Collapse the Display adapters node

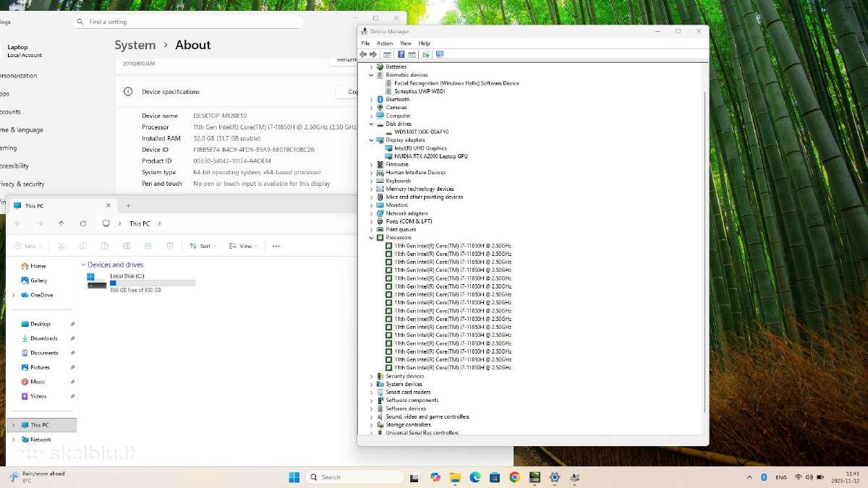click(x=372, y=140)
